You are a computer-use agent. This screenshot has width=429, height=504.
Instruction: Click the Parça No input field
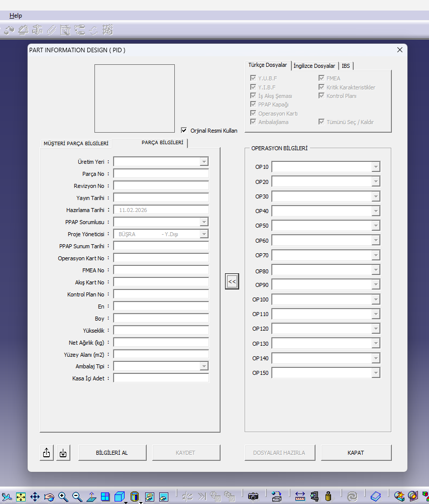point(161,174)
